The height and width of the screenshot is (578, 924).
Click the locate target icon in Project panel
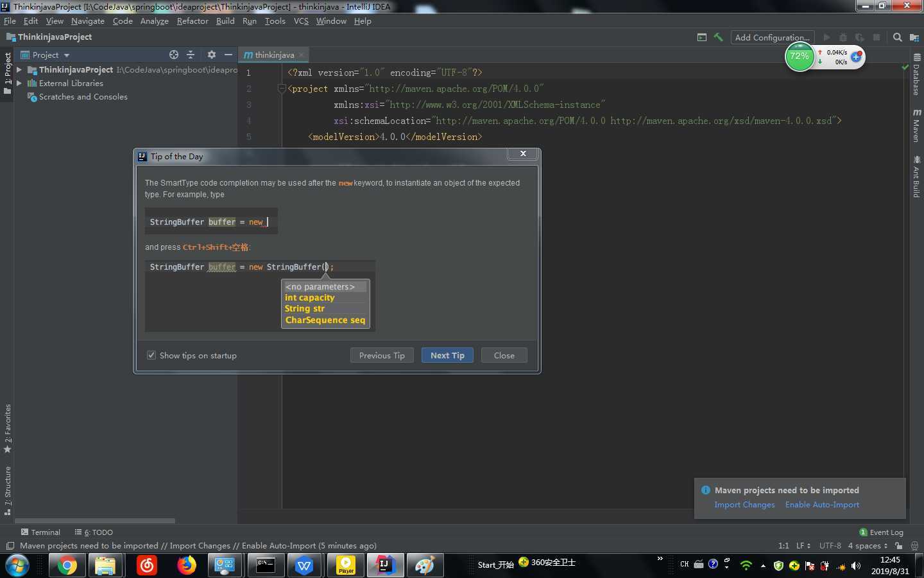tap(174, 55)
